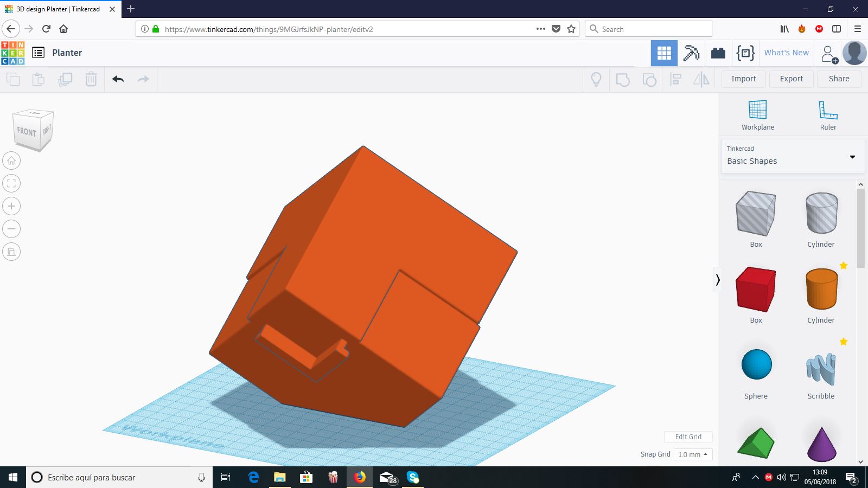Select the purple Cone shape

click(821, 444)
